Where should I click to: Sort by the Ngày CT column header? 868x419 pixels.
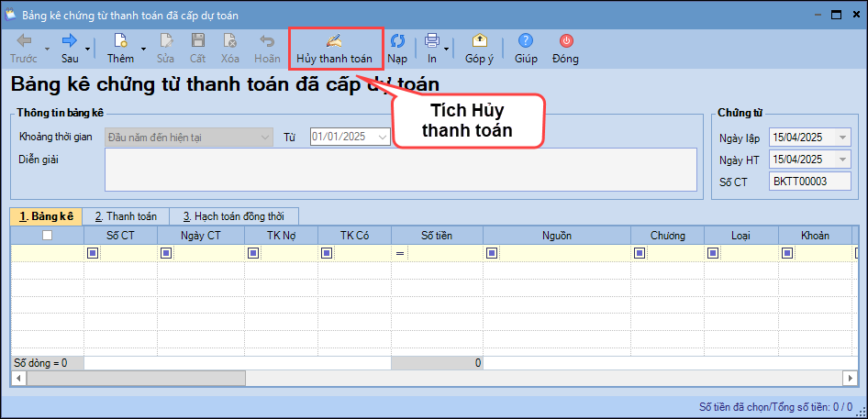[201, 236]
